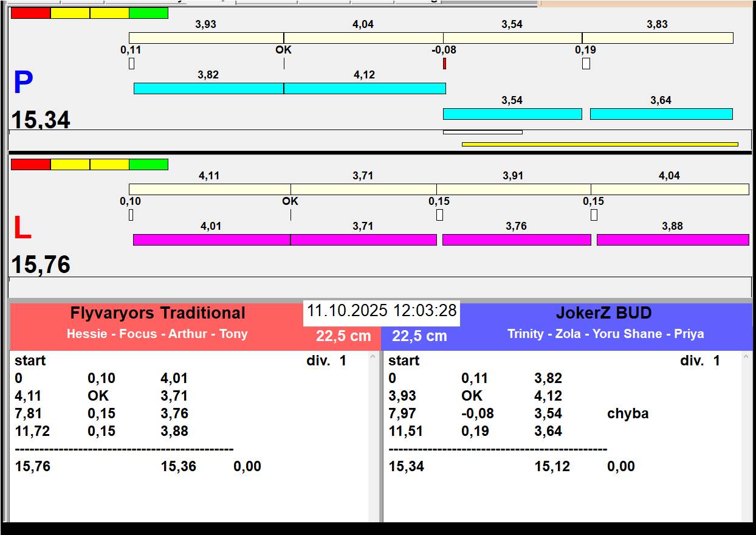The image size is (756, 535).
Task: Select the magenta 4,01 run bar
Action: 211,240
